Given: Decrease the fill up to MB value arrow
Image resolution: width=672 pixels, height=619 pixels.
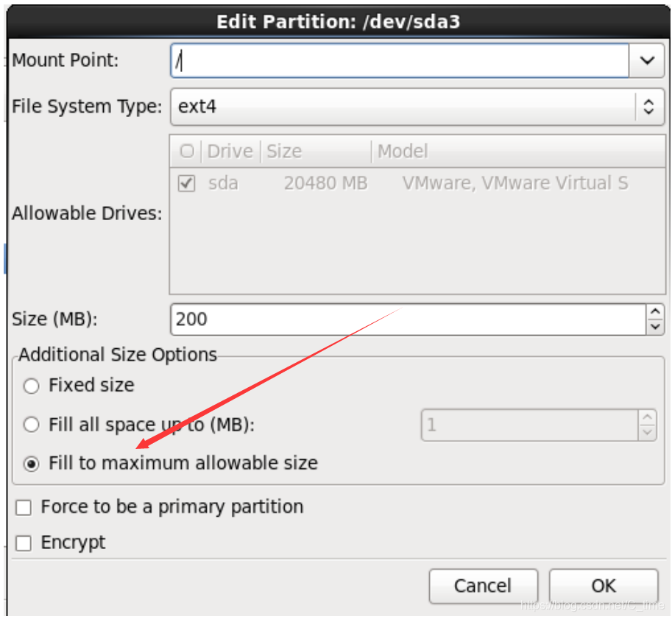Looking at the screenshot, I should pos(647,433).
